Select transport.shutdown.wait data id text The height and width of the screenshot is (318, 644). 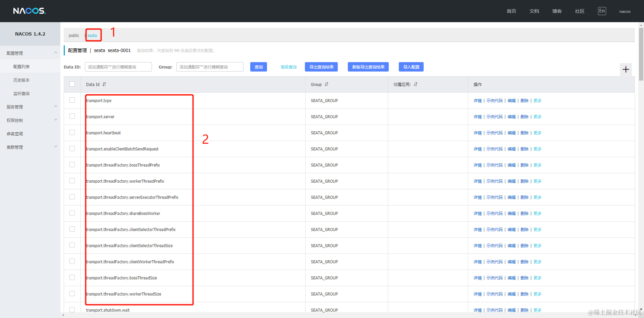point(108,310)
